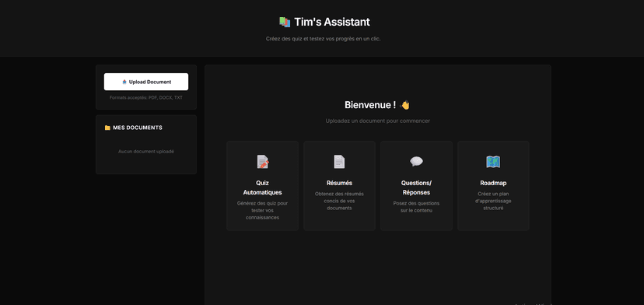Click 'Uploadez un document pour commencer' text

pos(378,121)
